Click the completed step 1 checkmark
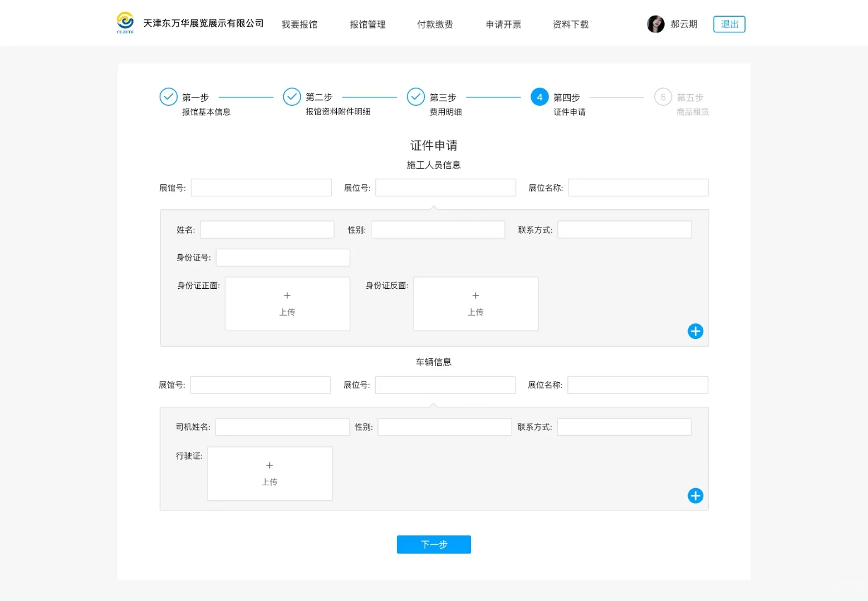The width and height of the screenshot is (868, 601). pyautogui.click(x=168, y=97)
